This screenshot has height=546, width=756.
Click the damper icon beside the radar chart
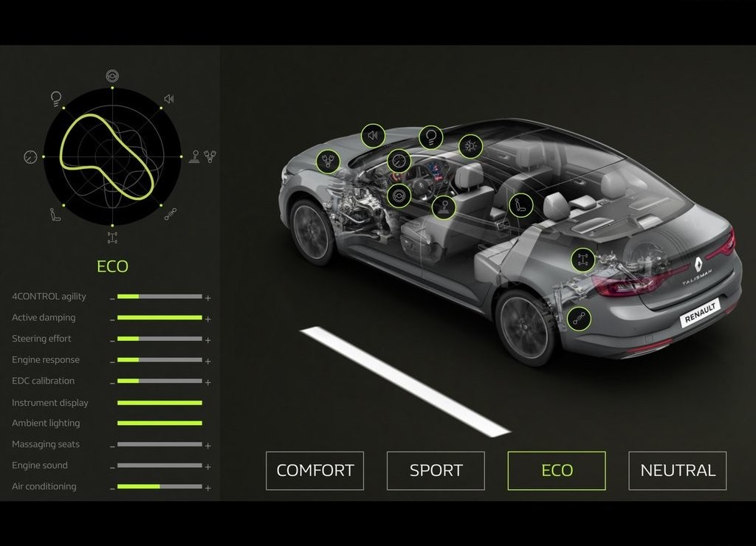click(x=171, y=214)
